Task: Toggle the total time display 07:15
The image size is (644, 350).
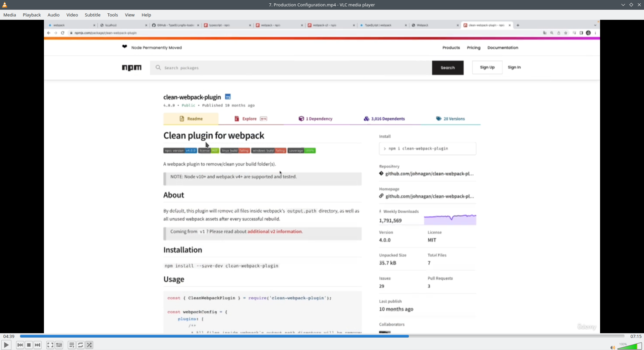Action: [x=636, y=336]
